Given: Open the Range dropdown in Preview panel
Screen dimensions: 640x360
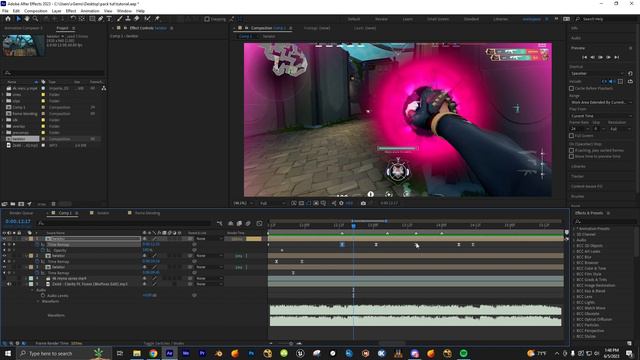Looking at the screenshot, I should tap(601, 102).
